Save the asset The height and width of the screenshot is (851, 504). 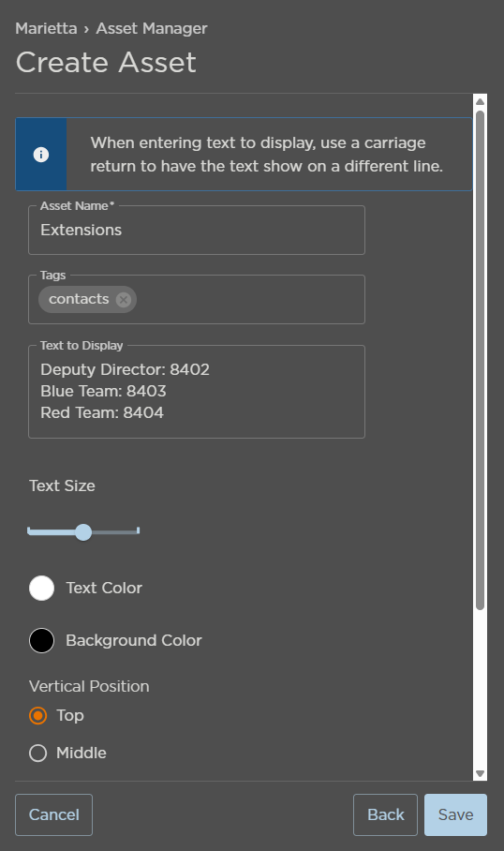(x=455, y=814)
